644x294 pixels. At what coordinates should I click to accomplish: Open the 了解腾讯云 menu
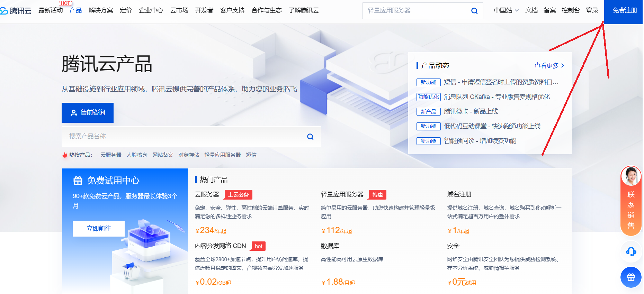tap(304, 10)
